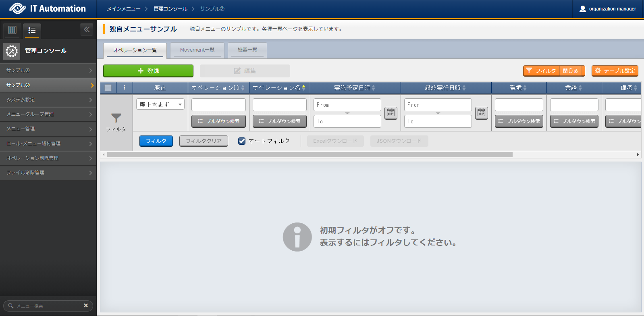Clear menu search with the X icon
Image resolution: width=644 pixels, height=316 pixels.
tap(86, 306)
